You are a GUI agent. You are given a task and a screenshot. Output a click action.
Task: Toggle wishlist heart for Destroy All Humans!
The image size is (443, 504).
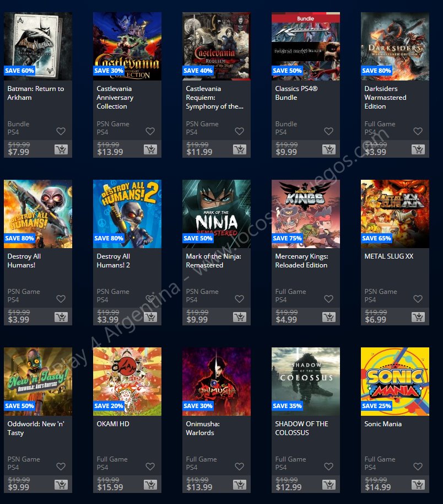(x=61, y=299)
